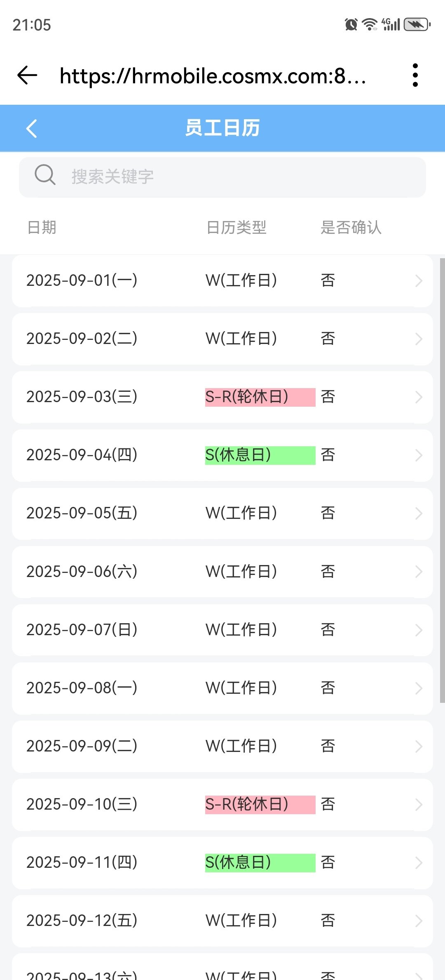Click the 日历类型 column header

pos(237,227)
